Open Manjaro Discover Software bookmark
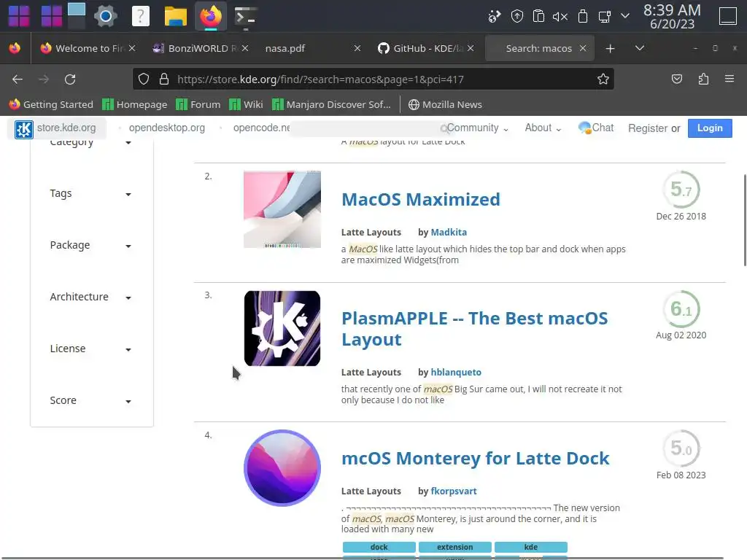Screen dimensions: 747x560 tap(331, 105)
